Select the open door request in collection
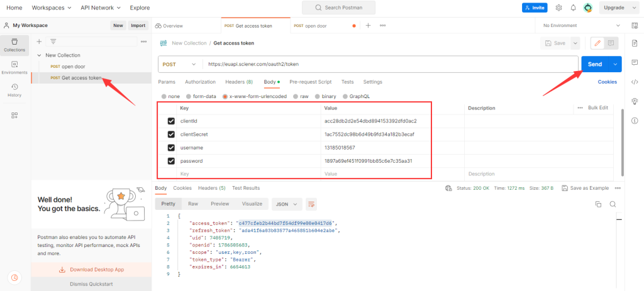 73,66
